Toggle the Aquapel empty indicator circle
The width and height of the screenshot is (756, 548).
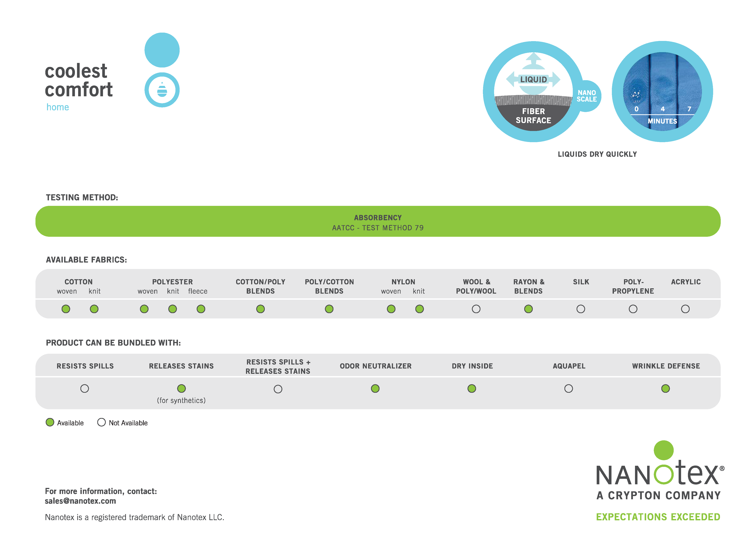pos(569,388)
